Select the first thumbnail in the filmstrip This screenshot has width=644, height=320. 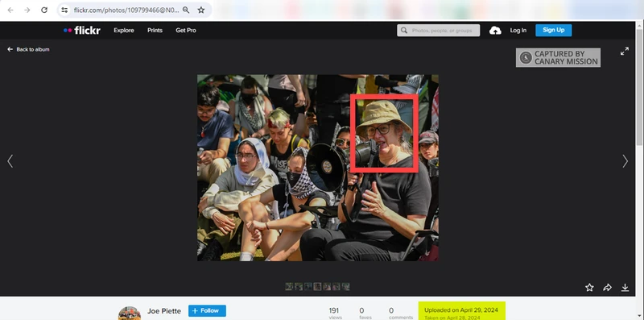[289, 286]
